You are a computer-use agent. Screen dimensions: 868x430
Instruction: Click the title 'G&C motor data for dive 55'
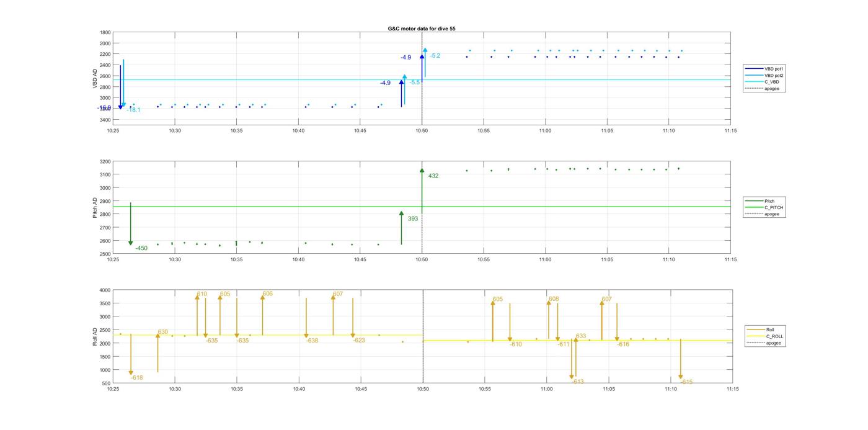coord(422,29)
